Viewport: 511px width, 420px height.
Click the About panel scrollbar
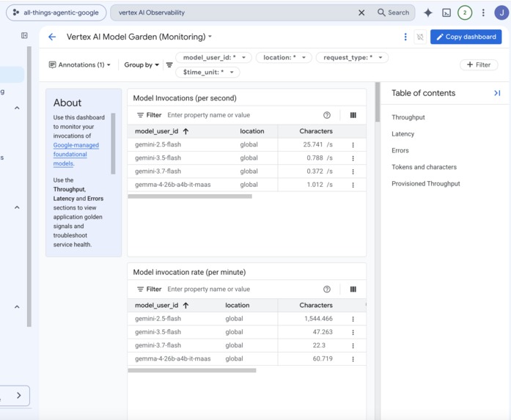(x=113, y=144)
